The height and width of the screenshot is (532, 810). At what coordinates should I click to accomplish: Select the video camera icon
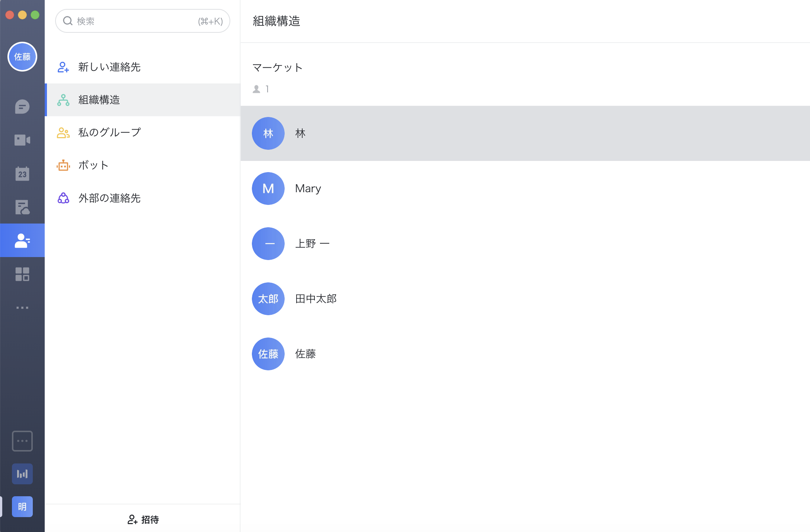click(22, 140)
